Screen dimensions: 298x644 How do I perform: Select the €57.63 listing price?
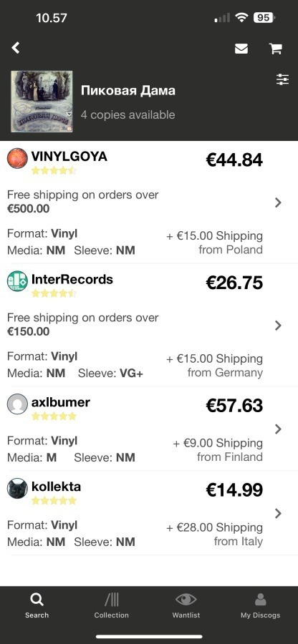[234, 406]
